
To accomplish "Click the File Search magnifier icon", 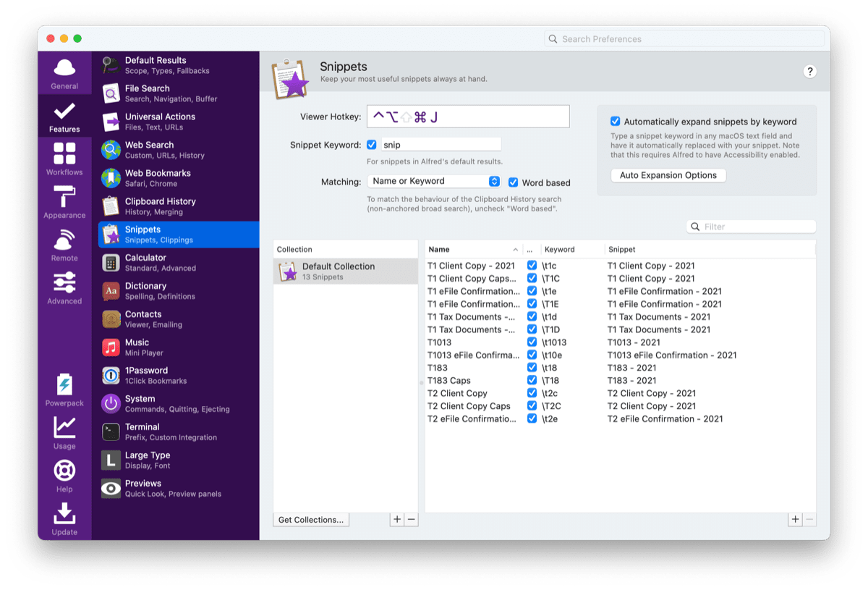I will click(111, 93).
